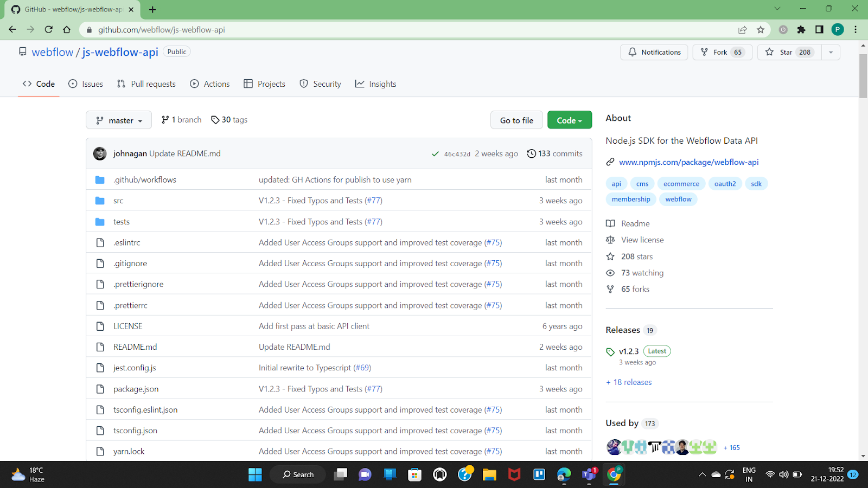The image size is (868, 488).
Task: Bookmark this page with the star icon
Action: [761, 30]
